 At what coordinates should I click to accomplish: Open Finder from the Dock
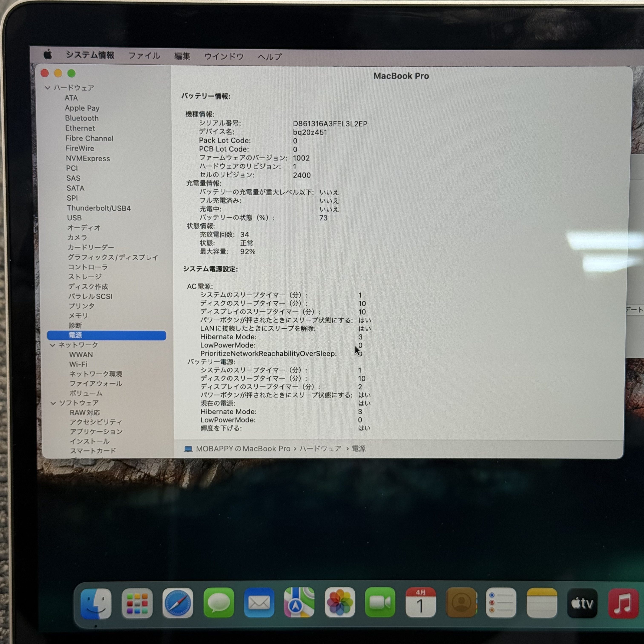click(96, 603)
